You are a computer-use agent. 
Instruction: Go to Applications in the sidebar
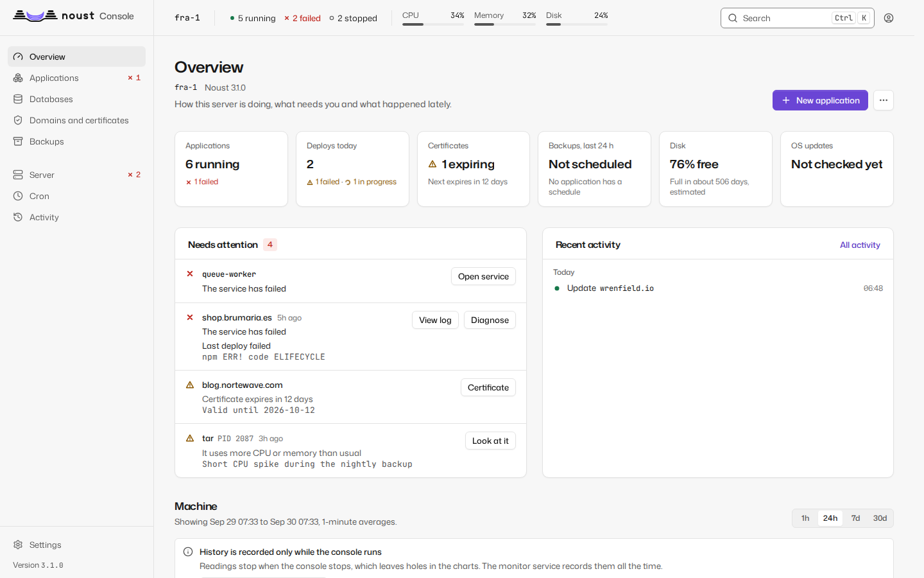(76, 78)
